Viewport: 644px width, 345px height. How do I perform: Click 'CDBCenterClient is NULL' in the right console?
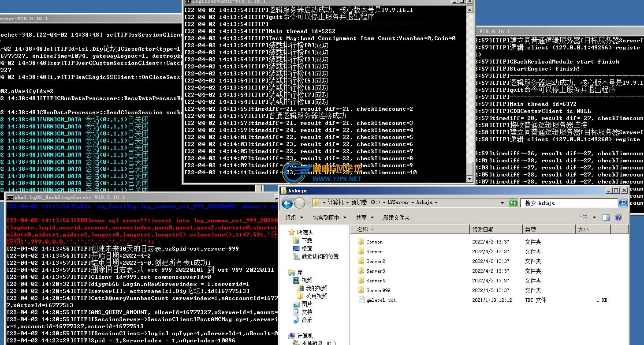pos(550,111)
